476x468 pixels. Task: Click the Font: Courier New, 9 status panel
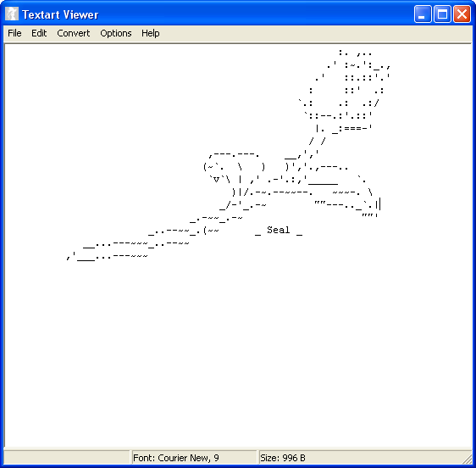[194, 458]
